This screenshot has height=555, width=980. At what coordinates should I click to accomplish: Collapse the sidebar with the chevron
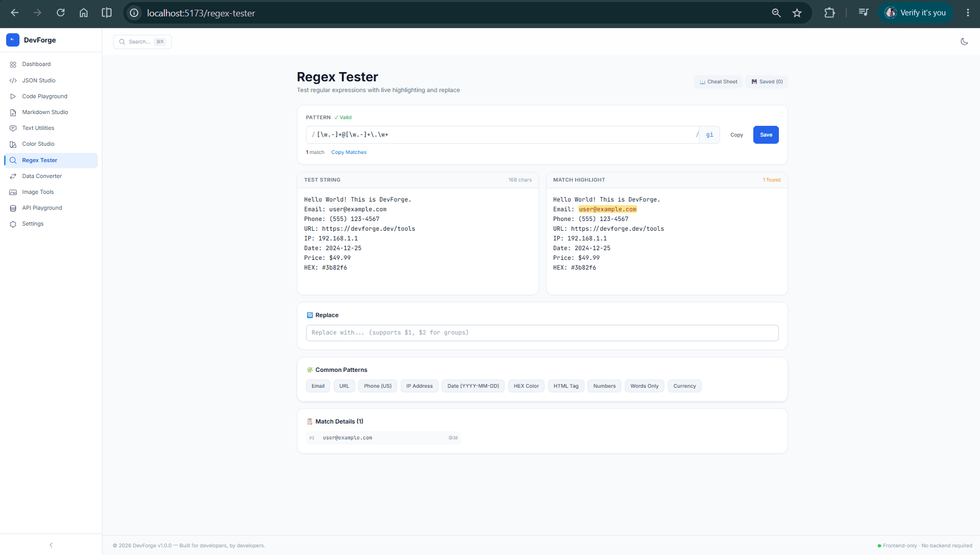(x=51, y=545)
